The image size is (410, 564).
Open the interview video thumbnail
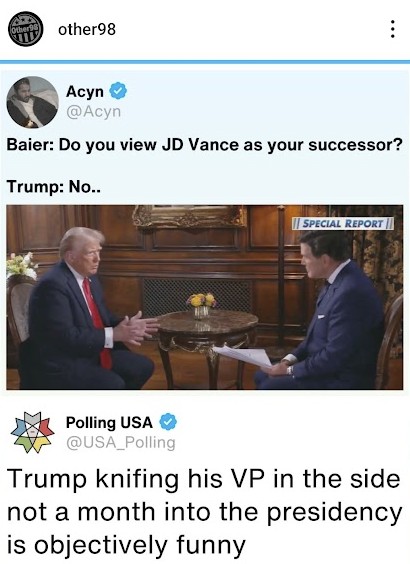click(x=205, y=297)
